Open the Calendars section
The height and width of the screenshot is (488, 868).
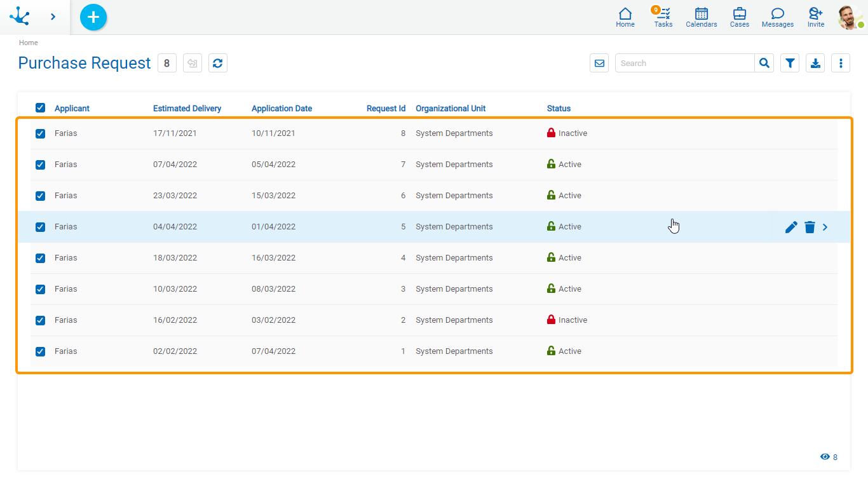click(702, 17)
